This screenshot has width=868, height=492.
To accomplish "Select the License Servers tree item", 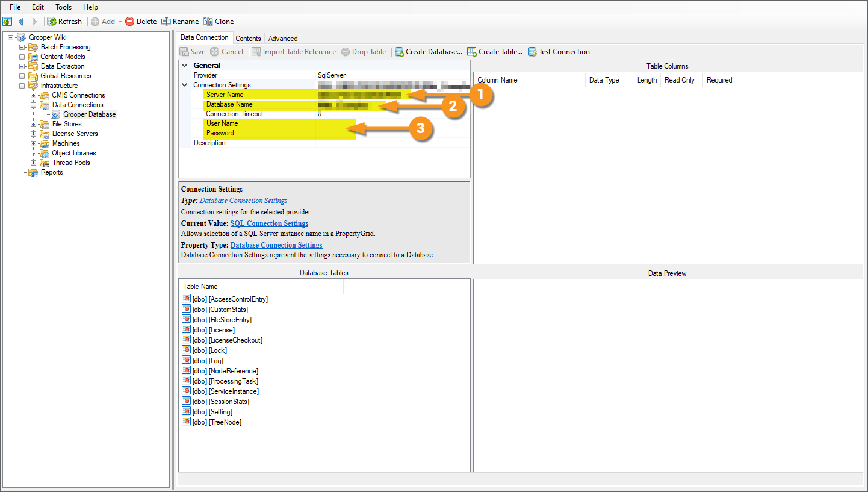I will tap(75, 134).
